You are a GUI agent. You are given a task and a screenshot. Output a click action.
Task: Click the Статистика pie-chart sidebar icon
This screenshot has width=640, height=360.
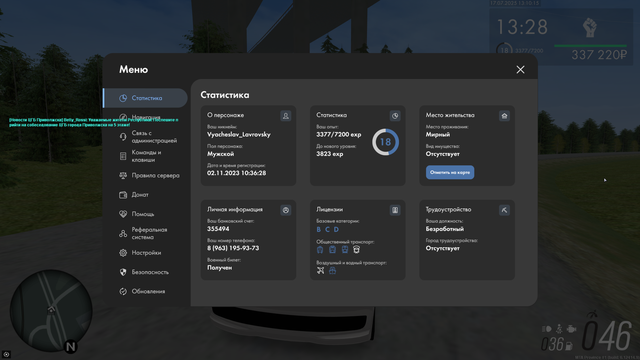(123, 98)
